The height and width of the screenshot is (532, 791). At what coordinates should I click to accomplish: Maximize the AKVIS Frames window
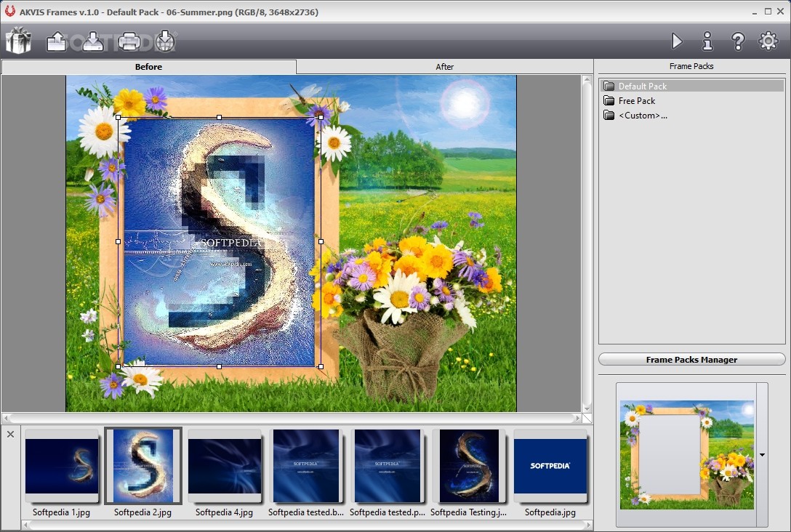[768, 11]
